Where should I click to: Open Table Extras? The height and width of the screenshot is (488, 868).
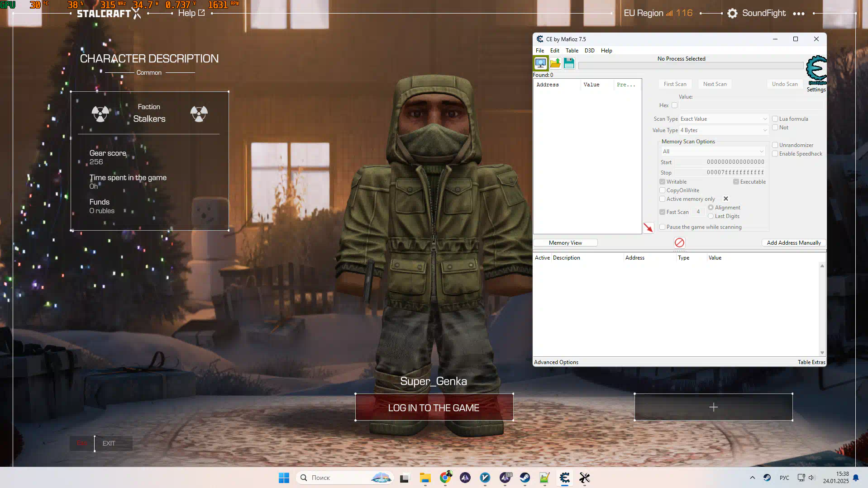click(x=811, y=362)
